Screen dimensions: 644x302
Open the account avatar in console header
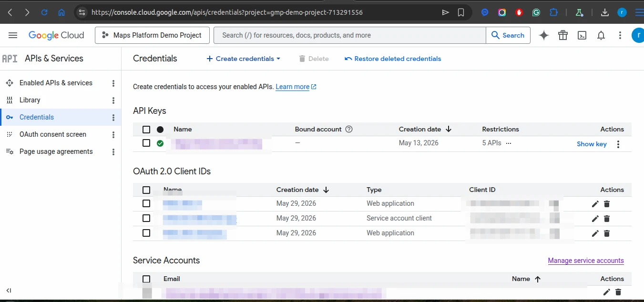(x=638, y=35)
